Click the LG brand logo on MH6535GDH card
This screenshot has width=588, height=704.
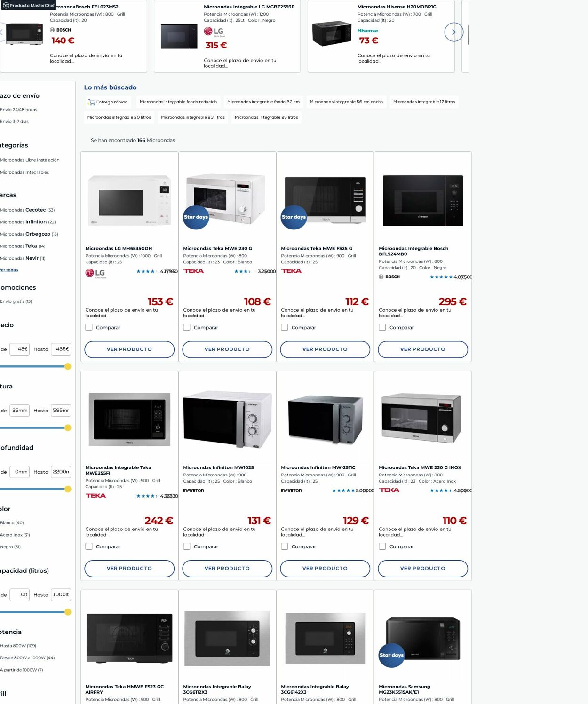[95, 273]
